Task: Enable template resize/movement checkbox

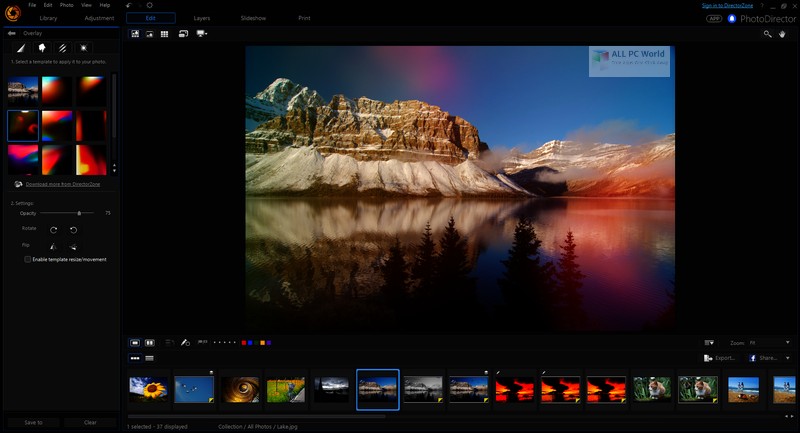Action: click(x=28, y=259)
